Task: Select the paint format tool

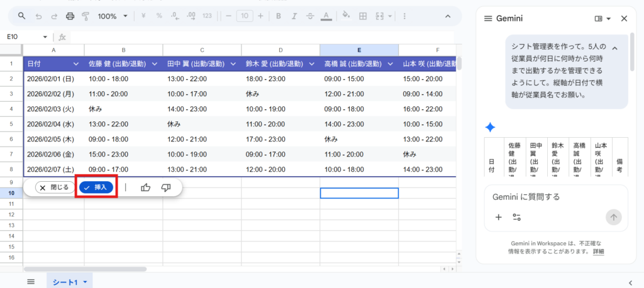Action: tap(86, 16)
